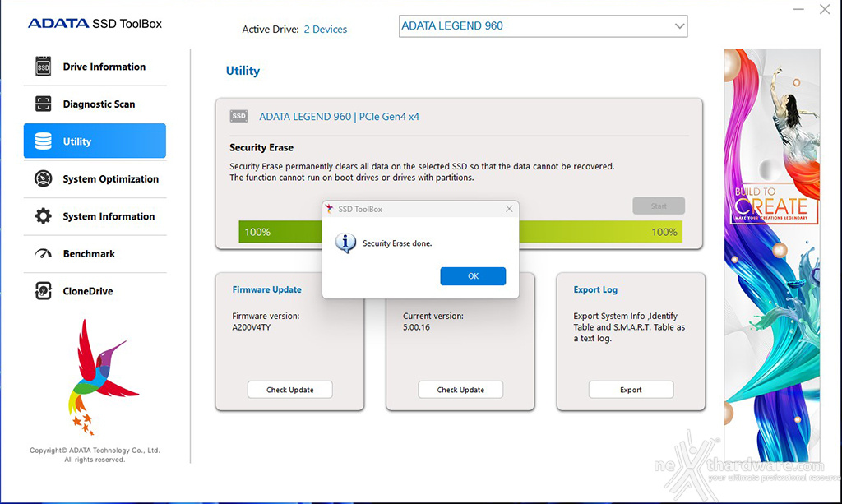842x504 pixels.
Task: Minimize the SSD ToolBox window
Action: [x=799, y=9]
